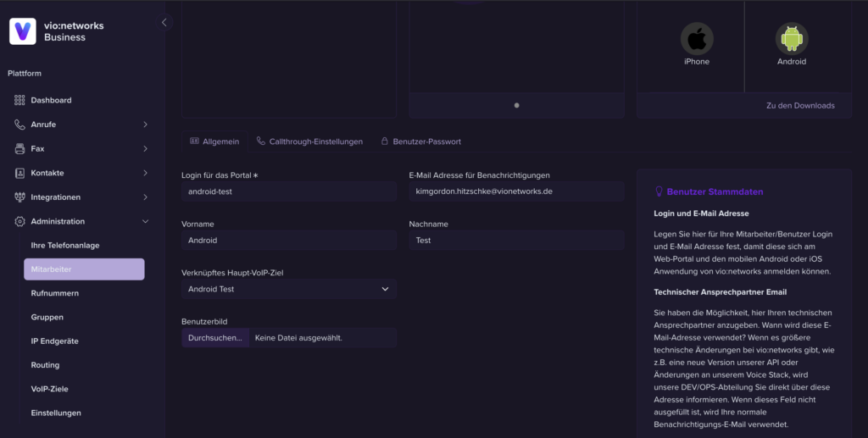Click the Anrufe phone icon

(19, 125)
